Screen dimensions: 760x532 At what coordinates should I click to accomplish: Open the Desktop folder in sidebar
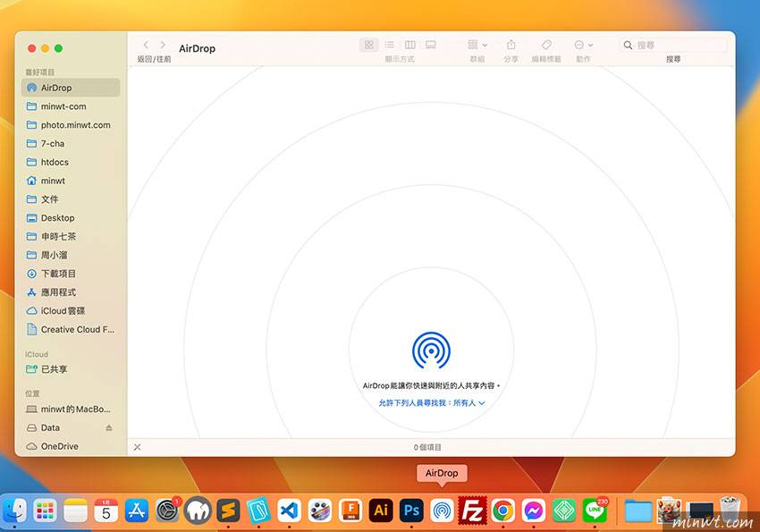(57, 218)
